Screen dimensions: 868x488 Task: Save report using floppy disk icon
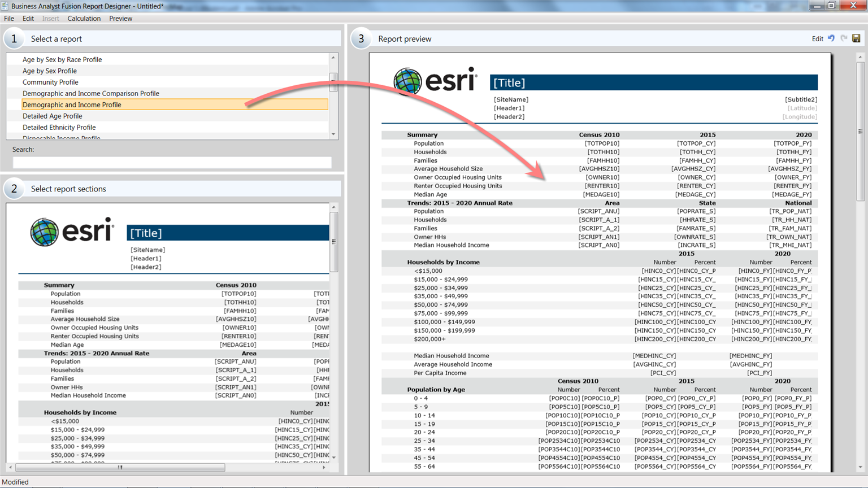856,38
